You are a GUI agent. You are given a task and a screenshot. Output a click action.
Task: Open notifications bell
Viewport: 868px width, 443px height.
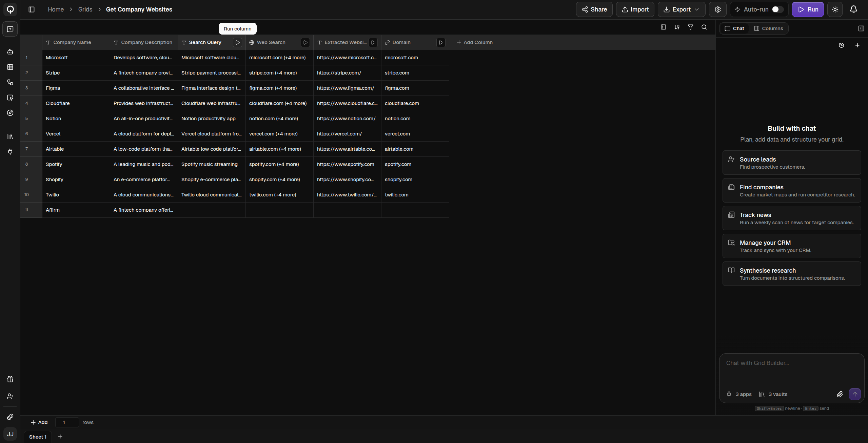pos(853,9)
